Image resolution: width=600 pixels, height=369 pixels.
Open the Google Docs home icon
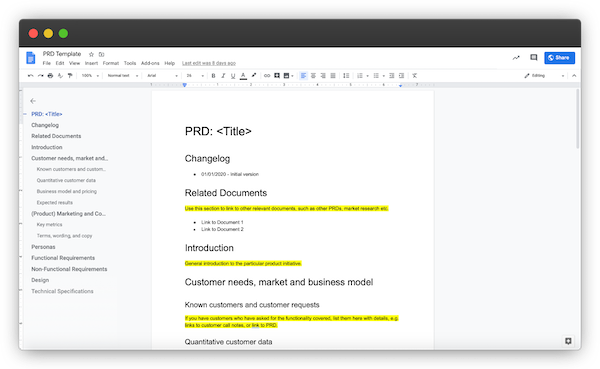tap(31, 58)
